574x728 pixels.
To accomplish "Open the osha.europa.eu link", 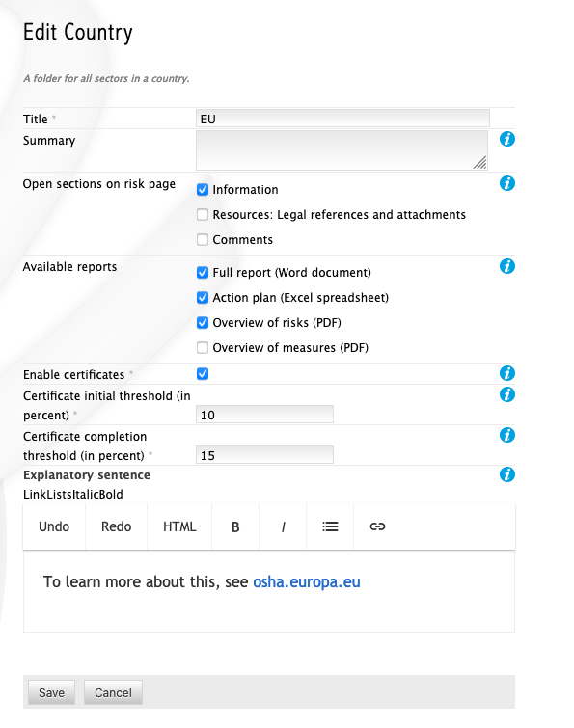I will [307, 581].
